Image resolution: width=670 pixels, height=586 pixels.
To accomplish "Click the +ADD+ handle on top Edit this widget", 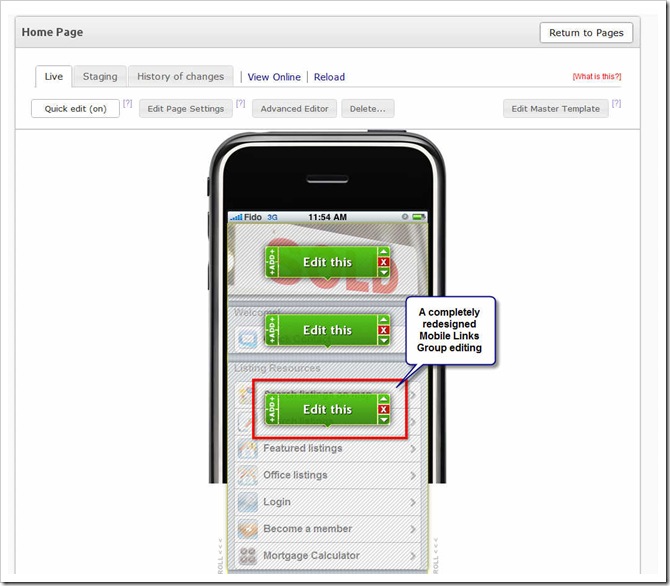I will pyautogui.click(x=271, y=262).
